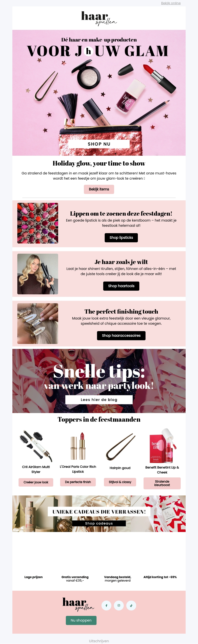Image resolution: width=198 pixels, height=644 pixels.
Task: Click the CHI AirGlam Multi Styler image
Action: 36,446
